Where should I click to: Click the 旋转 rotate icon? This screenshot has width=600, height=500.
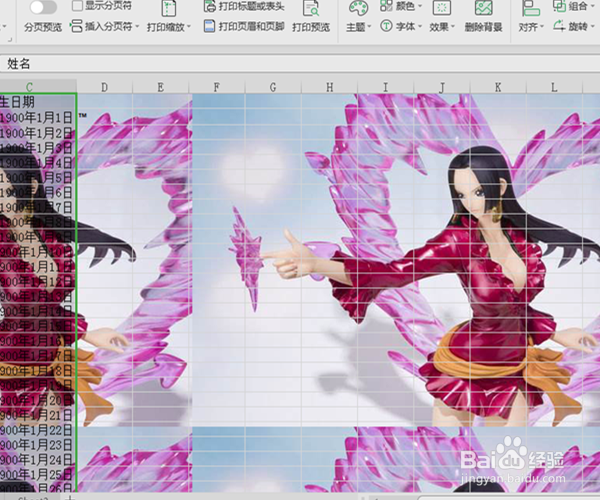559,26
